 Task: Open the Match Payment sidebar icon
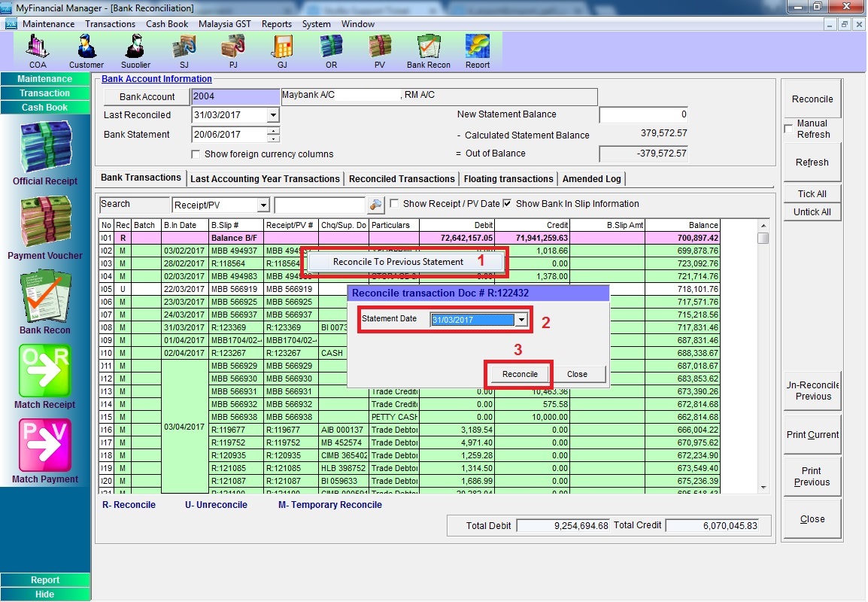coord(45,451)
